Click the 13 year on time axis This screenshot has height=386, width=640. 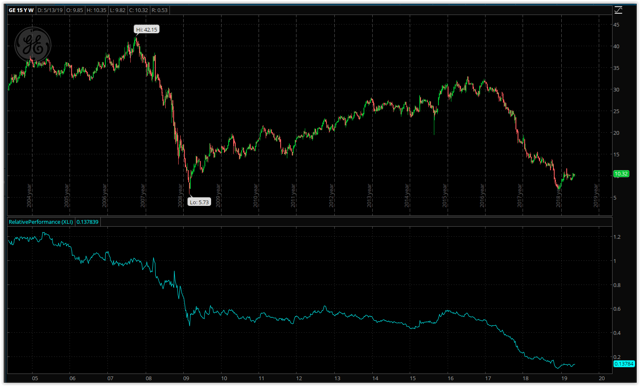[x=337, y=378]
